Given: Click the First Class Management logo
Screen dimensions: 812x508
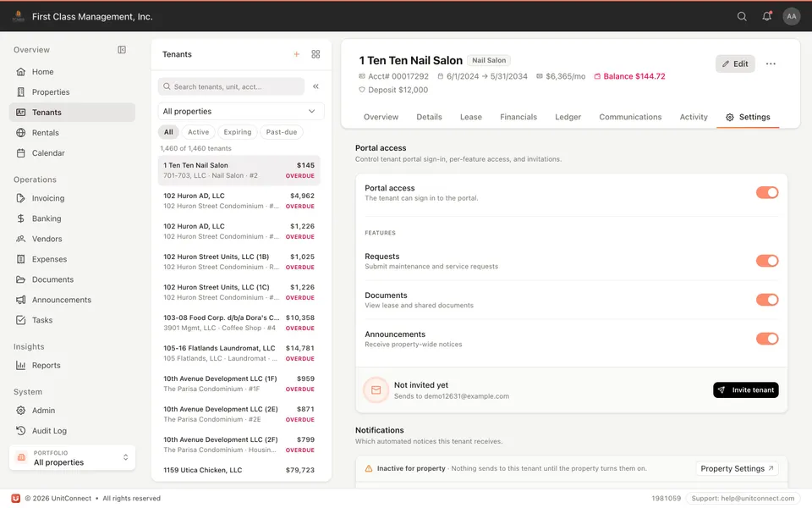Looking at the screenshot, I should (x=18, y=16).
